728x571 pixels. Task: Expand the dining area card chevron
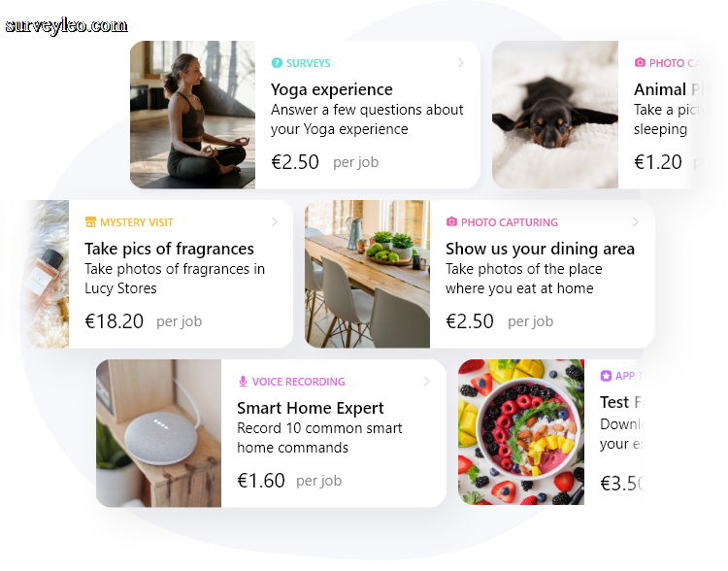(635, 222)
